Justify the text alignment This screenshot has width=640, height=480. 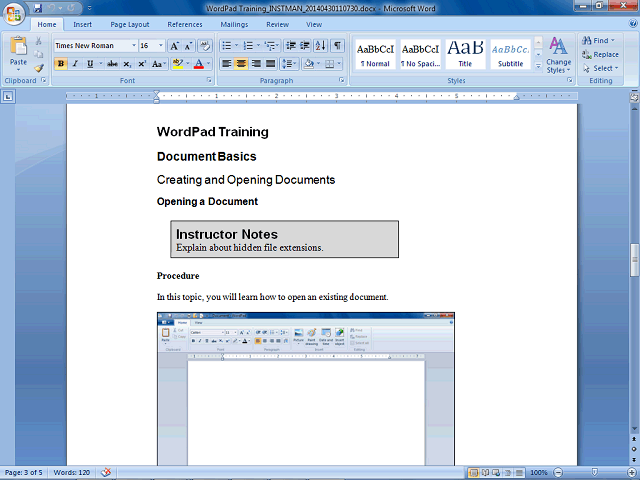[271, 64]
